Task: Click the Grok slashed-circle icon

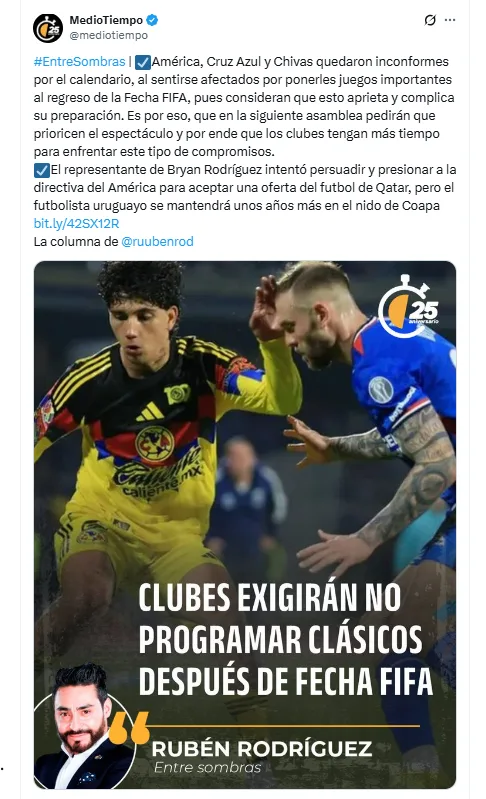Action: [x=430, y=20]
